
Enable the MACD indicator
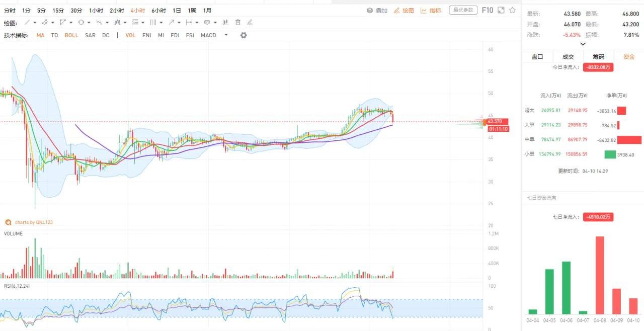tap(208, 35)
